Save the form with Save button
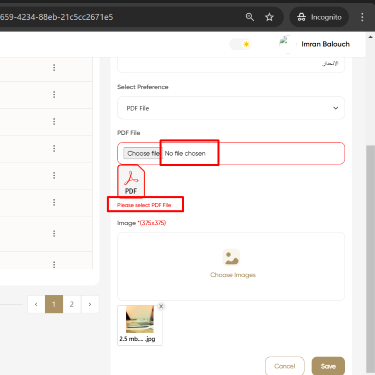 point(328,366)
